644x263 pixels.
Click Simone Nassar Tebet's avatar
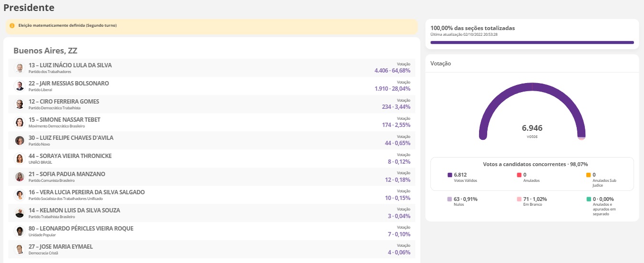[x=20, y=123]
